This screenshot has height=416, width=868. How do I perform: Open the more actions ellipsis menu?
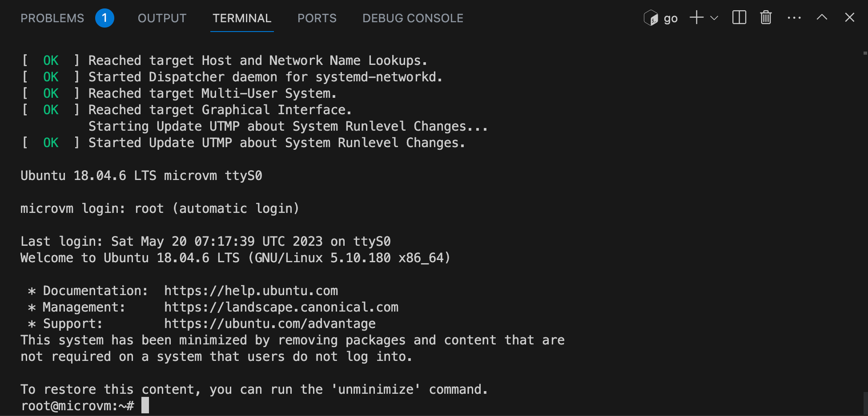[794, 18]
